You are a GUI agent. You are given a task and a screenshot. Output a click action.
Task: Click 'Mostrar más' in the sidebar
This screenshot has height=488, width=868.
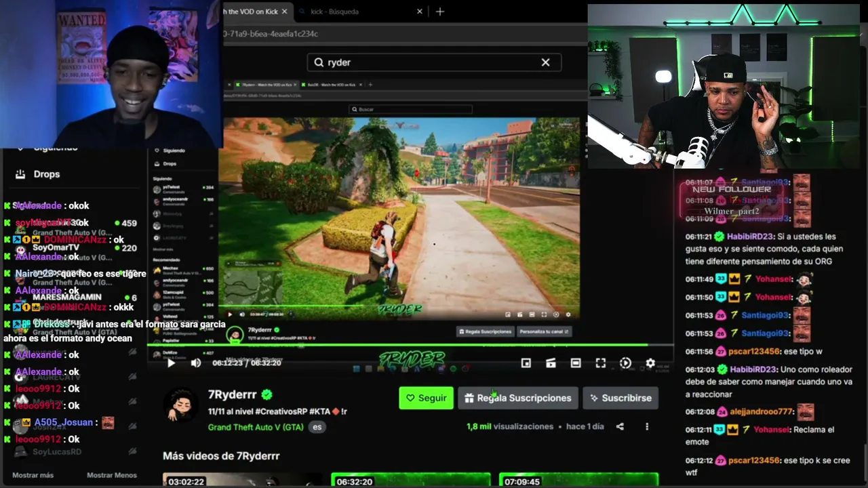pyautogui.click(x=33, y=475)
